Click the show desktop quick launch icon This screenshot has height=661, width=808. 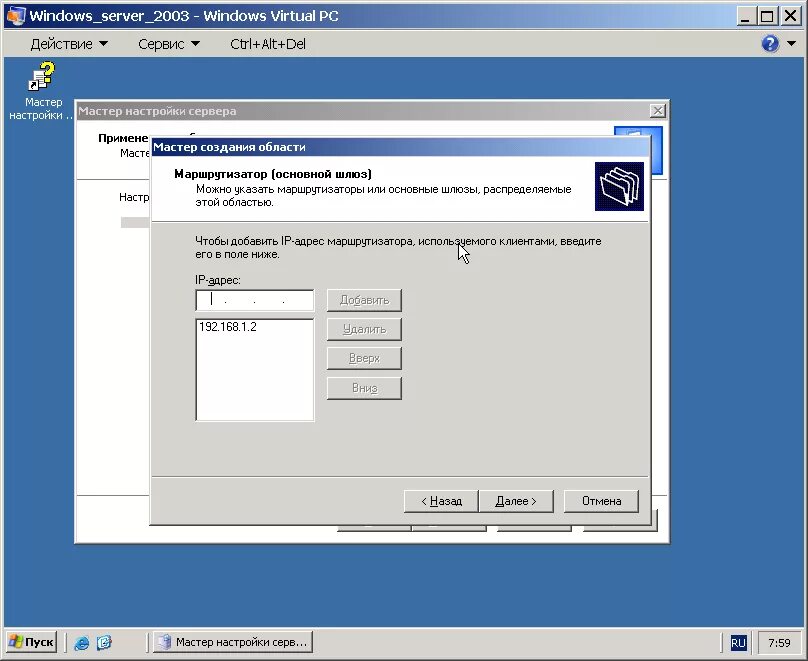click(x=104, y=642)
